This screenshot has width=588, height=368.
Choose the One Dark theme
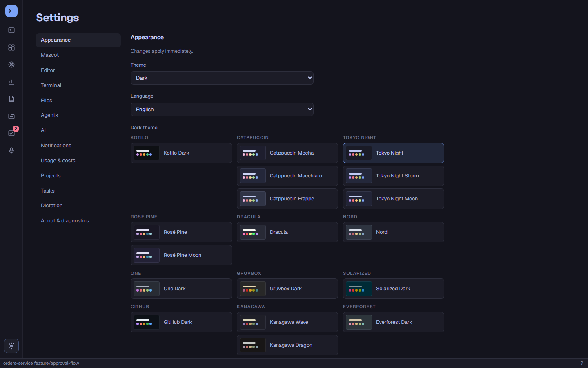coord(181,289)
